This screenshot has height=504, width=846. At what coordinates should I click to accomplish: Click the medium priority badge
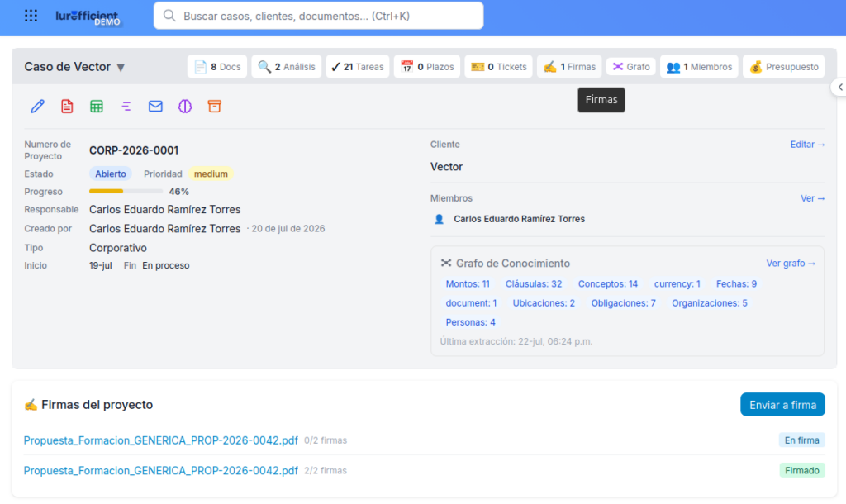point(211,174)
